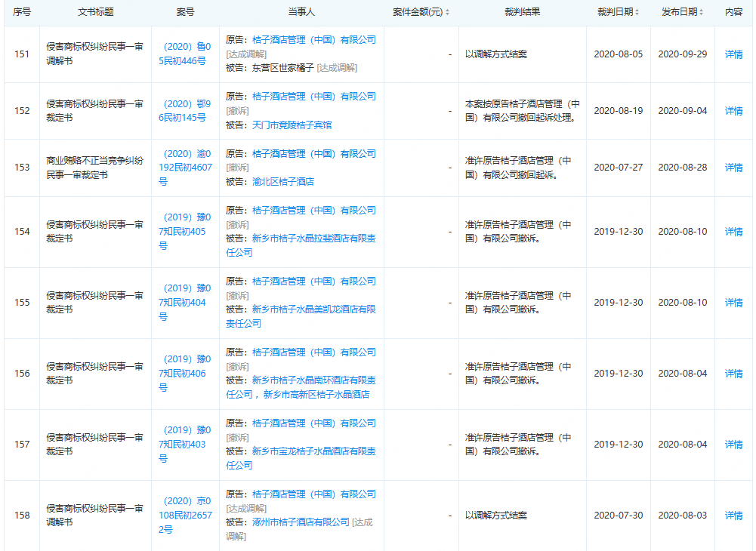Open plaintiff 桔子酒店管理(中国)有限公司 in row 154
Viewport: 756px width, 551px height.
[x=314, y=210]
